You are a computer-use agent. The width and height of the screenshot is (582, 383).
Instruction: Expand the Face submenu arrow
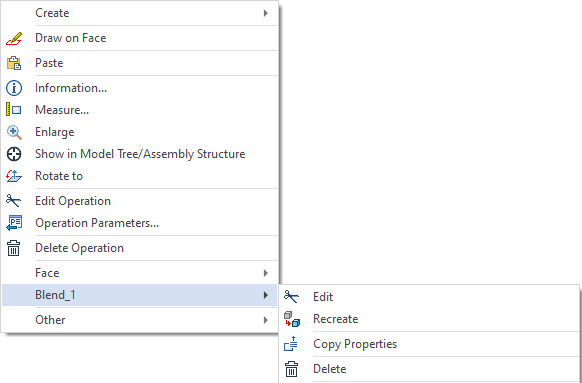265,273
